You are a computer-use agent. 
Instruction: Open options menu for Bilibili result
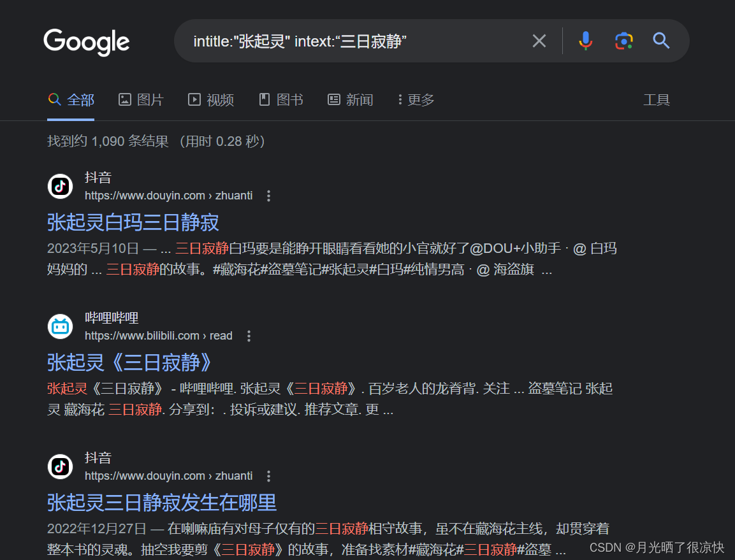coord(249,336)
